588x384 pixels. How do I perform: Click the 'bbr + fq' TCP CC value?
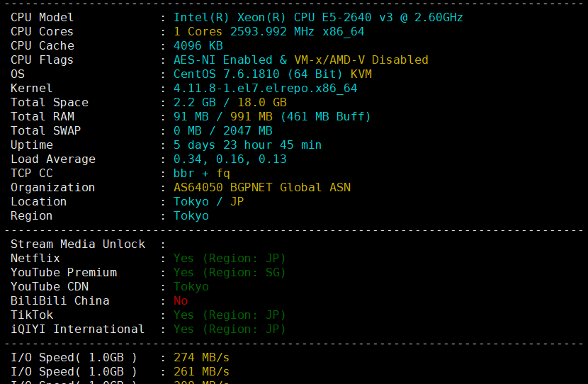[201, 174]
